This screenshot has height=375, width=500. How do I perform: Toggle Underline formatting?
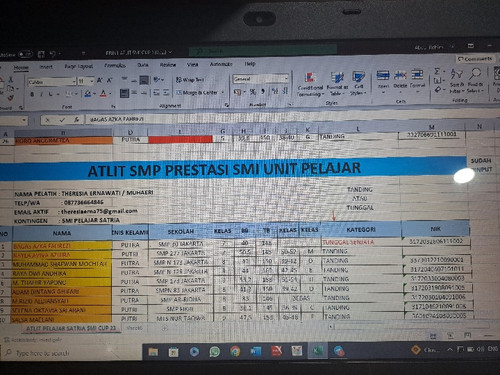[x=50, y=94]
